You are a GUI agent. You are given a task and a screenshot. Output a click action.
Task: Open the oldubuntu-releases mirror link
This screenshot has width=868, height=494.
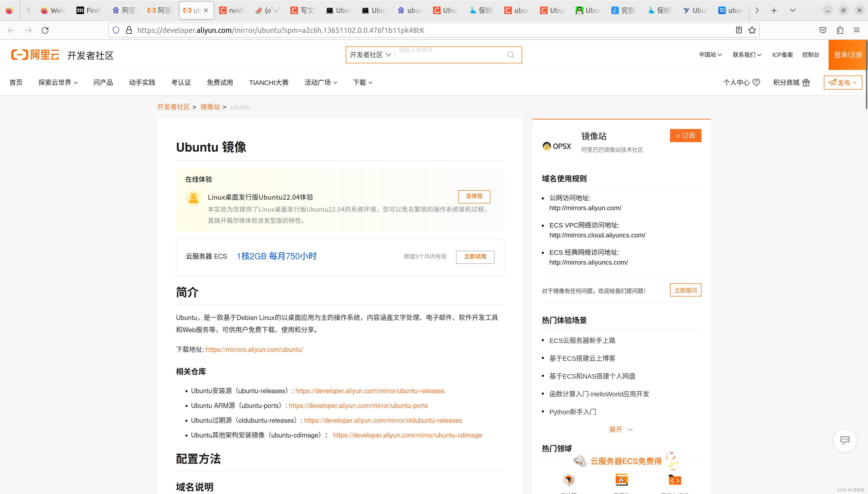[383, 420]
